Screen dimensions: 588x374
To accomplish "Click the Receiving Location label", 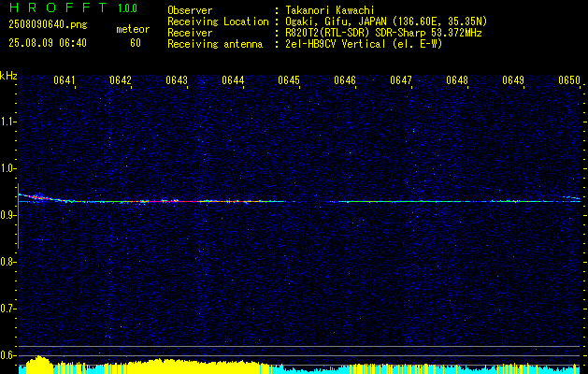I will pos(218,22).
